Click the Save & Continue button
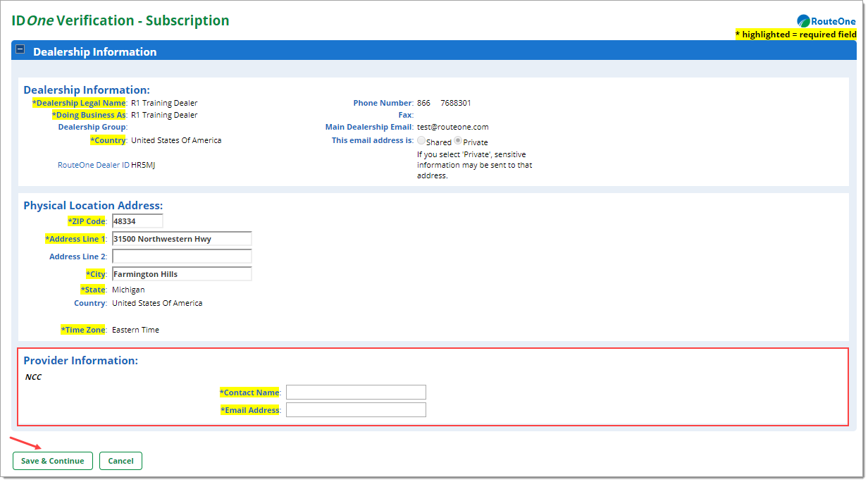The height and width of the screenshot is (482, 868). point(53,461)
